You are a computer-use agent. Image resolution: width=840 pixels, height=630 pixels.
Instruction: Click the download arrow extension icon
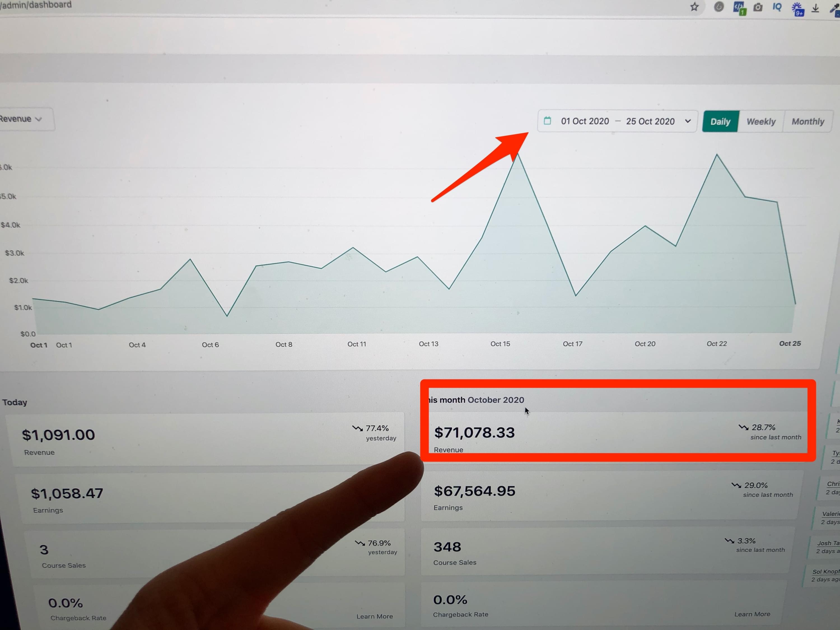[815, 8]
